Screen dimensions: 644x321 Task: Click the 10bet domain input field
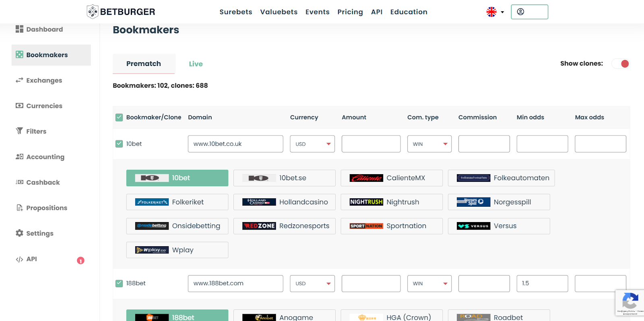tap(235, 144)
